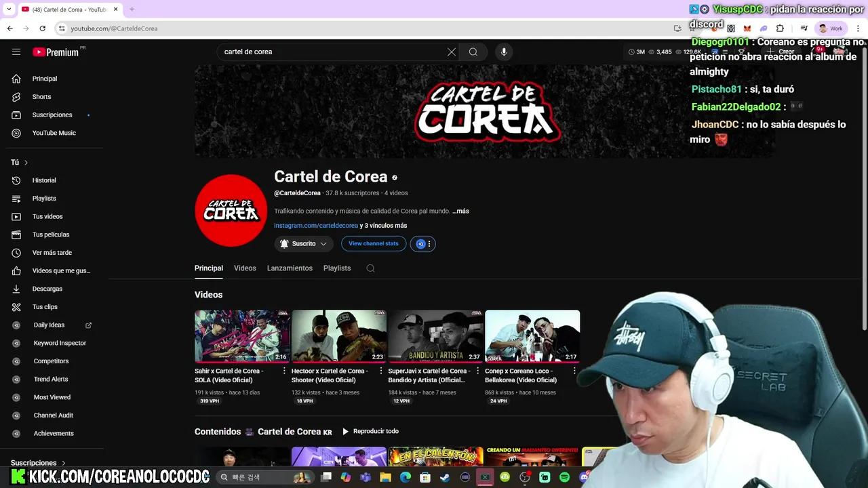Open OBS Studio from the taskbar
868x488 pixels.
(x=524, y=477)
